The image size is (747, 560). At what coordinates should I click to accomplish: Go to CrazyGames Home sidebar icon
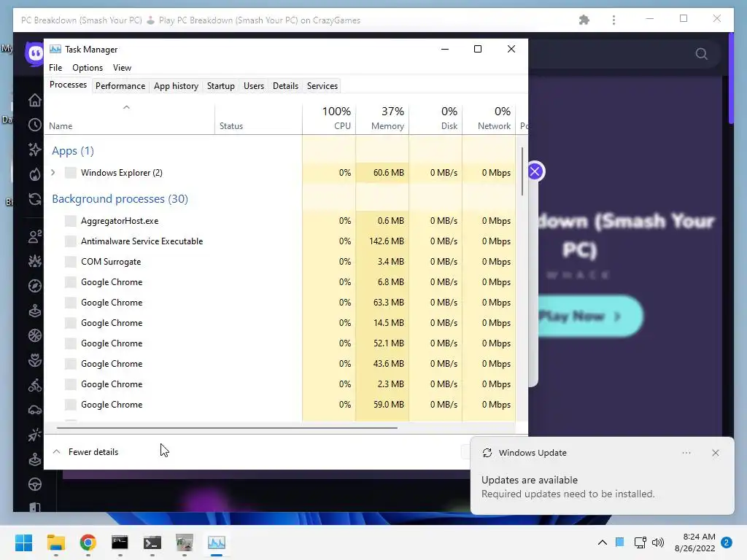[x=35, y=100]
